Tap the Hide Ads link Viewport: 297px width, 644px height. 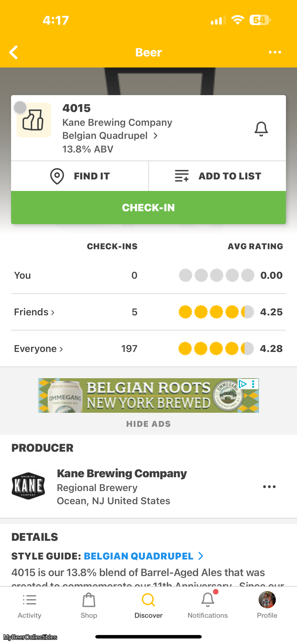click(148, 424)
